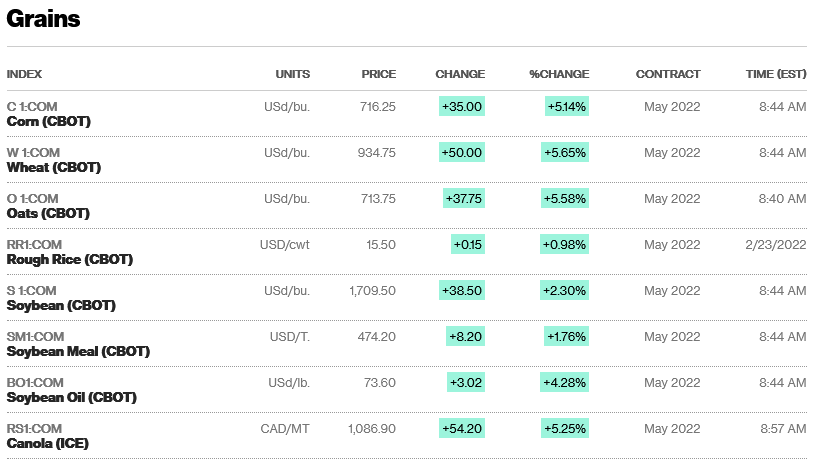824x470 pixels.
Task: Click the TIME (EST) column header
Action: pos(776,74)
